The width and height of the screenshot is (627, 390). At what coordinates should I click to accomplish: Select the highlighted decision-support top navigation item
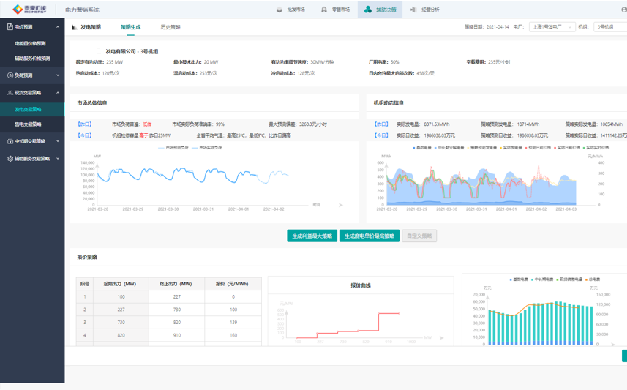(380, 9)
